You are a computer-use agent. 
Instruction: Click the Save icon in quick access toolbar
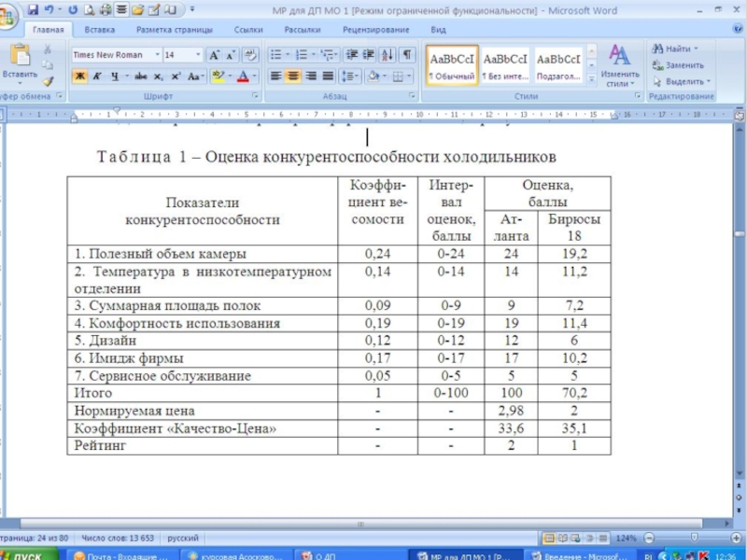click(34, 10)
